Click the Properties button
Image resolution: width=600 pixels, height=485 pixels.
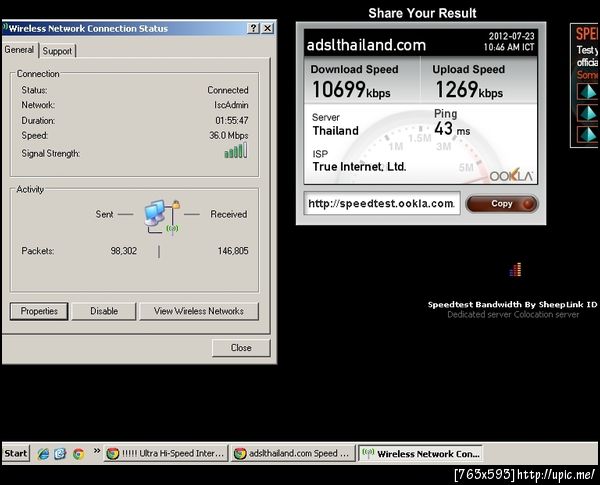click(39, 311)
